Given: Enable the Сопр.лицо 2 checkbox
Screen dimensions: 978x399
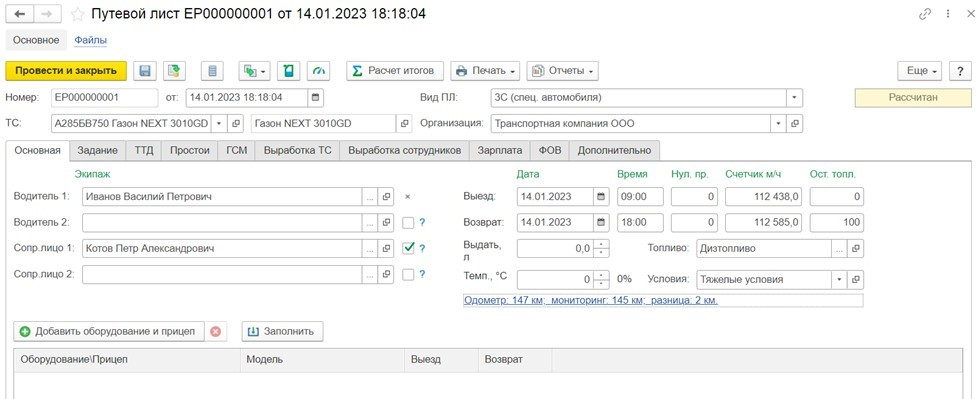Looking at the screenshot, I should point(408,274).
